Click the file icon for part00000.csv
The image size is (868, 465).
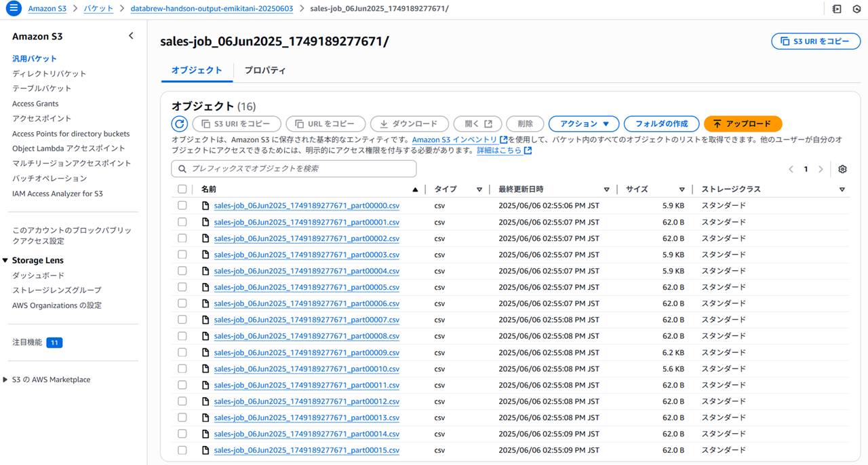pos(205,206)
